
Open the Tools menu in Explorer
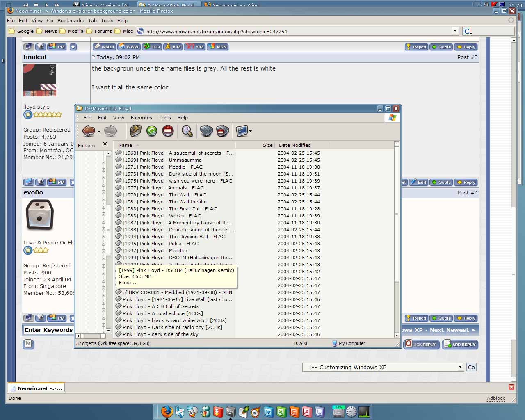[165, 118]
